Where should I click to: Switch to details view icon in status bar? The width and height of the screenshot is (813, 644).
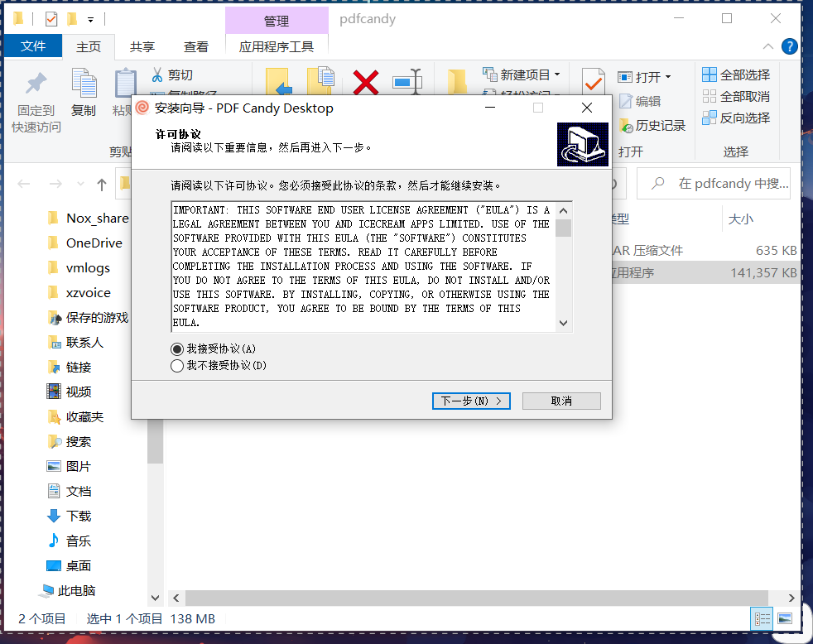coord(762,618)
